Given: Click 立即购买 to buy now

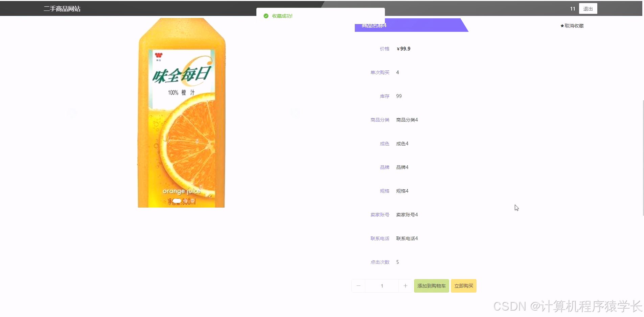Looking at the screenshot, I should [463, 286].
